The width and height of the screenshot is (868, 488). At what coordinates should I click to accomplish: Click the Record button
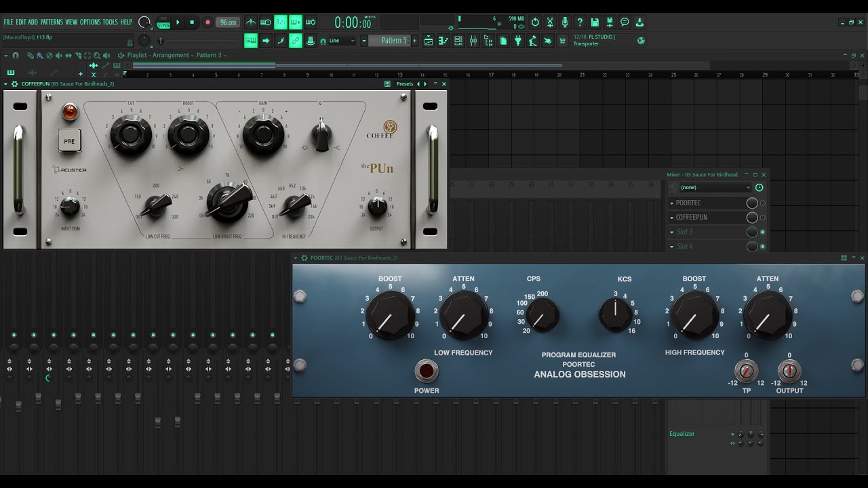click(x=208, y=22)
